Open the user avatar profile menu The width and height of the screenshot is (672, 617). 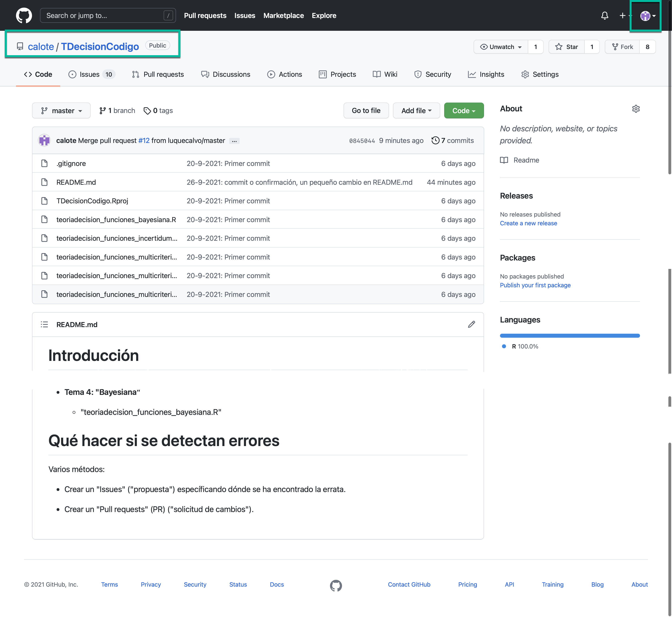pyautogui.click(x=648, y=16)
